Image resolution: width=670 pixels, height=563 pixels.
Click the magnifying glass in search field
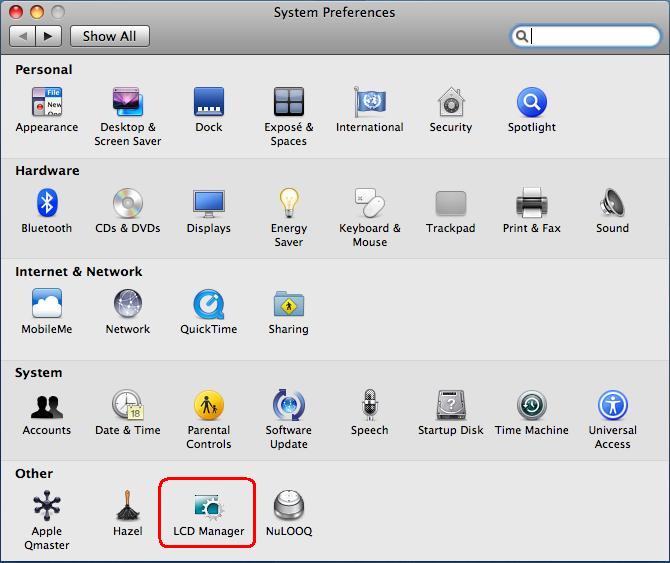[521, 36]
